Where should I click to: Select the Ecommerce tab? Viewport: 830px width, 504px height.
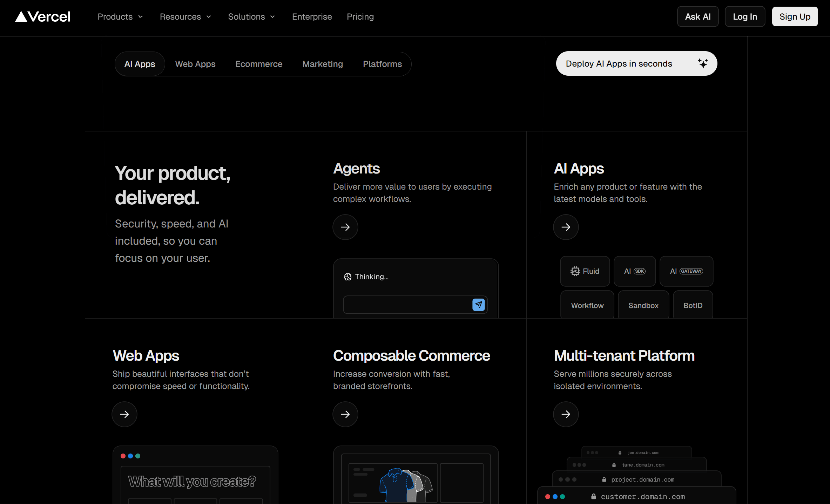click(x=258, y=64)
